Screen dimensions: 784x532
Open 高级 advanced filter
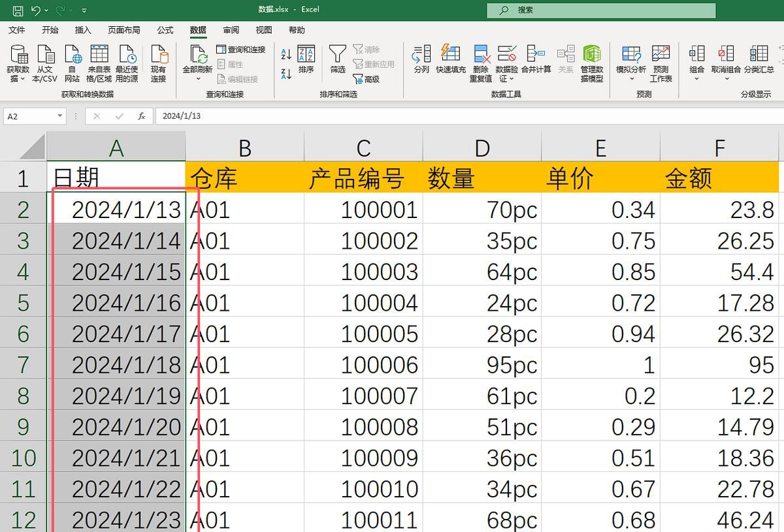coord(367,79)
